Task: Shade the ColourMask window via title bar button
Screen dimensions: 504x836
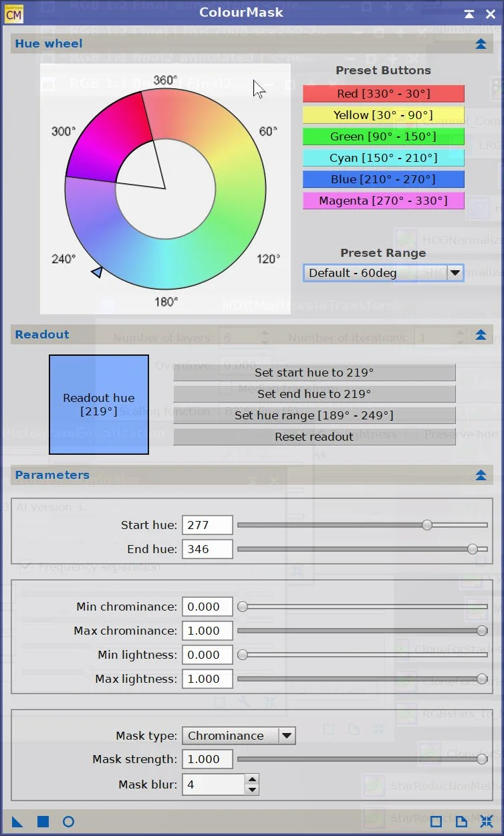Action: pos(469,13)
